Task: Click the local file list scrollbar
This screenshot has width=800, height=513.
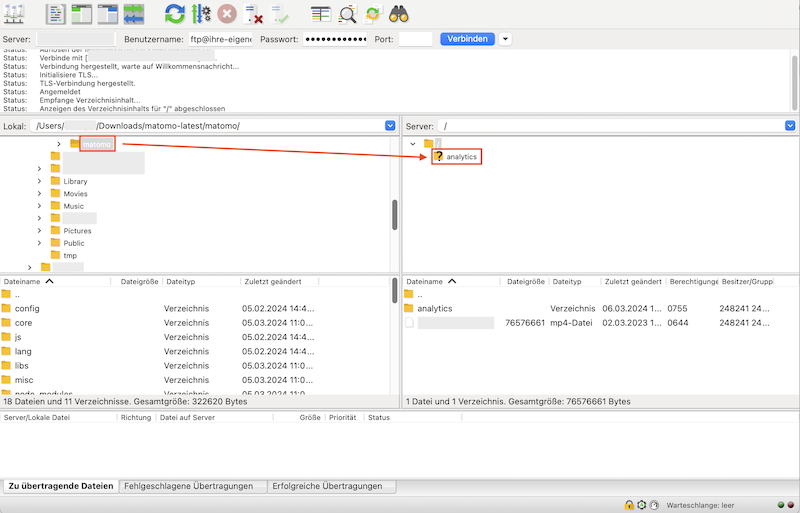Action: coord(394,290)
